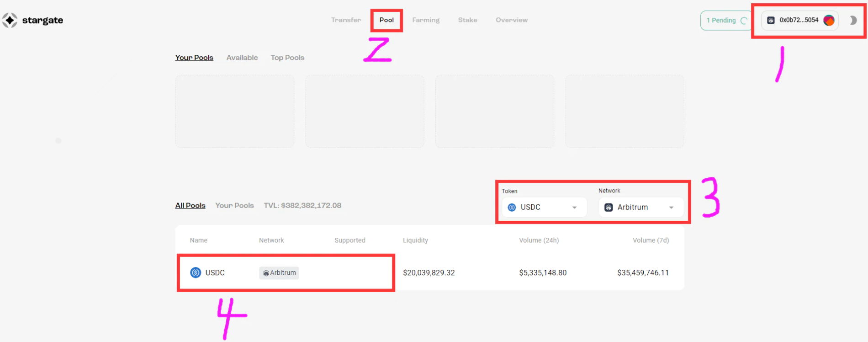Click the Volume (24h) column header
The height and width of the screenshot is (342, 868).
(x=539, y=240)
